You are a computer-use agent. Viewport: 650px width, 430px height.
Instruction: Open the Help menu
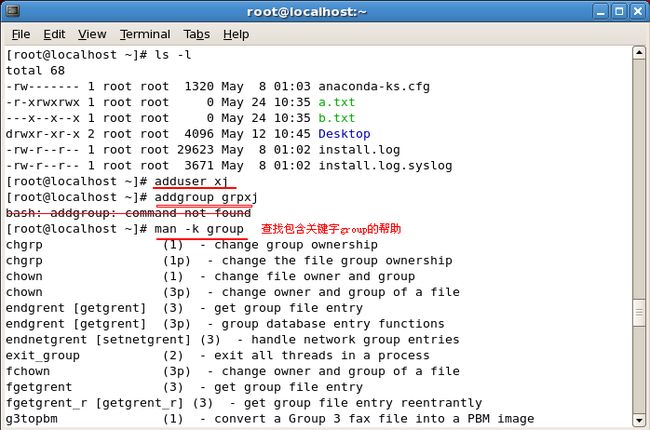[x=236, y=34]
